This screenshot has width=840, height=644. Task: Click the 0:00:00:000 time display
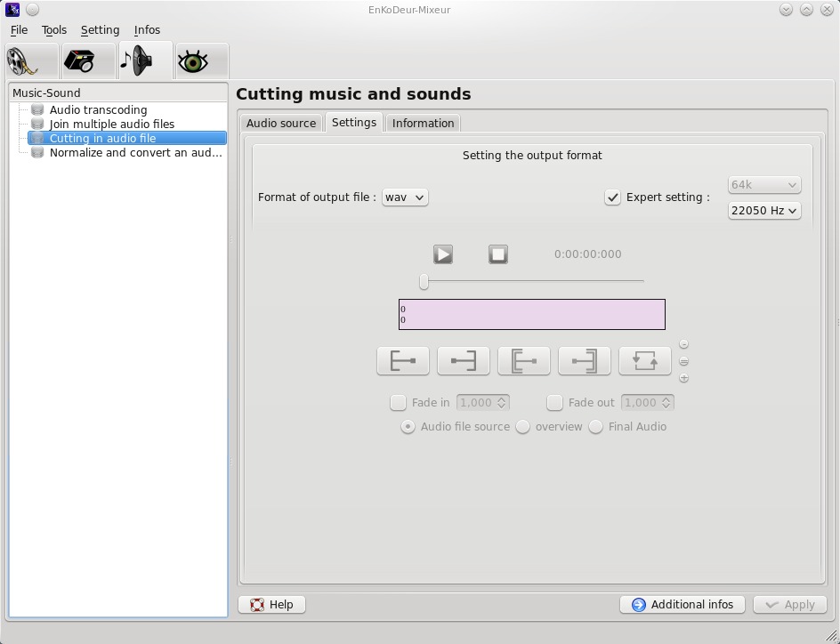[587, 254]
